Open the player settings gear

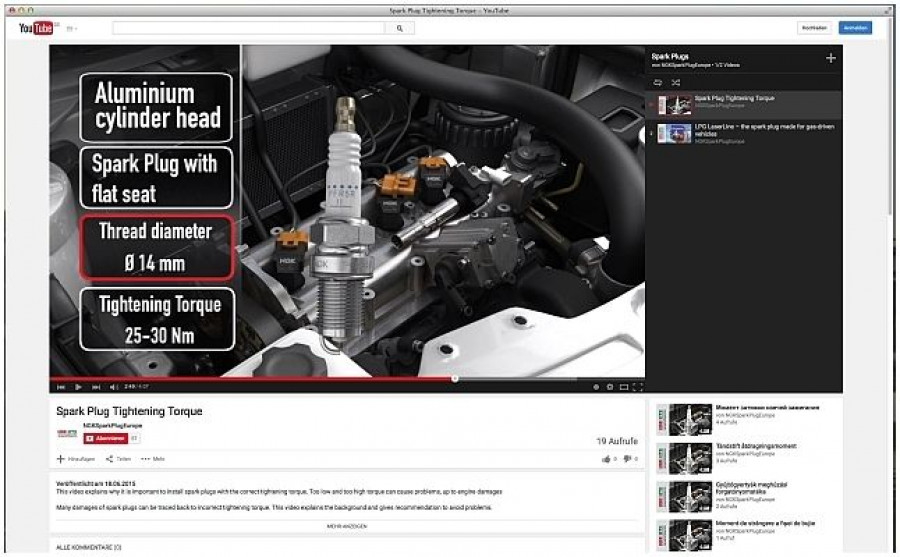tap(610, 387)
